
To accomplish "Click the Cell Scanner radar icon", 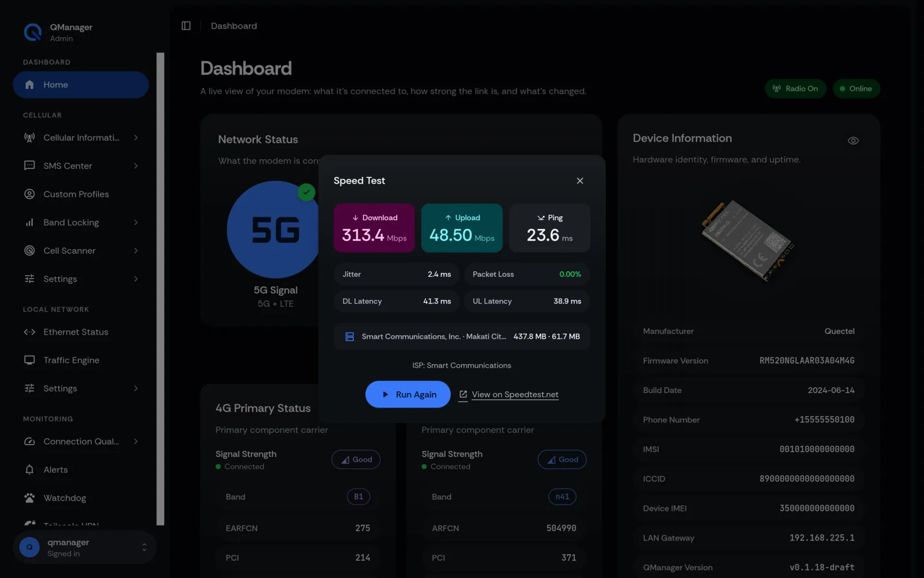I will pyautogui.click(x=29, y=251).
